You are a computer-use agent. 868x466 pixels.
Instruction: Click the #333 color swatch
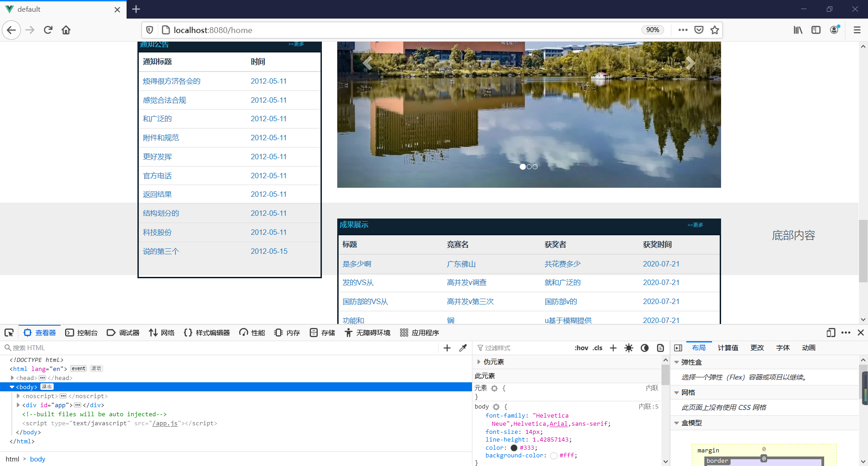click(514, 448)
